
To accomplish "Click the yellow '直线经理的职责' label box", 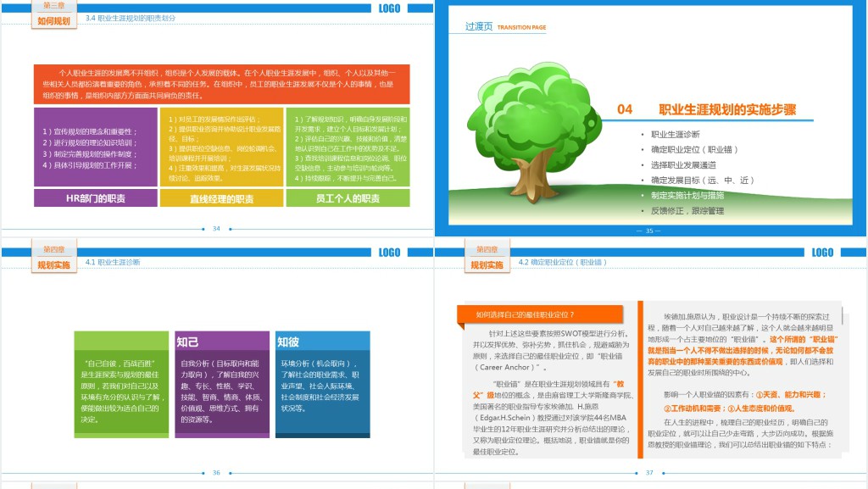I will 220,199.
